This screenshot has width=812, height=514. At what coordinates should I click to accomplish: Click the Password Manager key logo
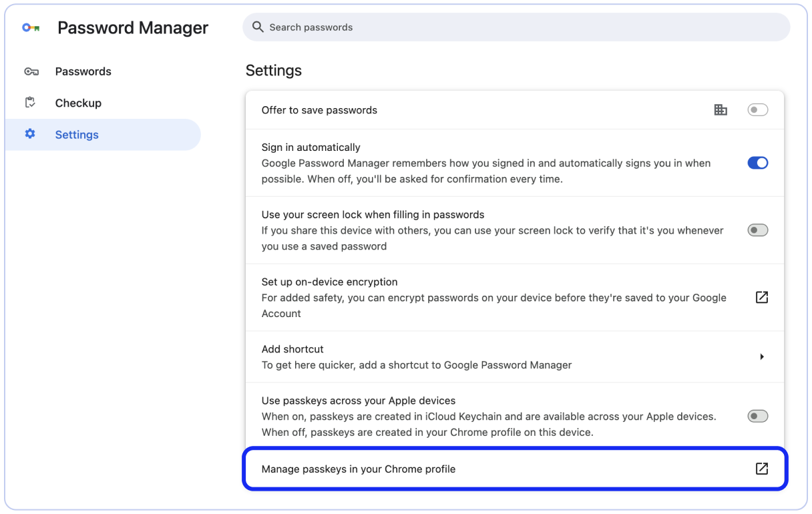[31, 28]
